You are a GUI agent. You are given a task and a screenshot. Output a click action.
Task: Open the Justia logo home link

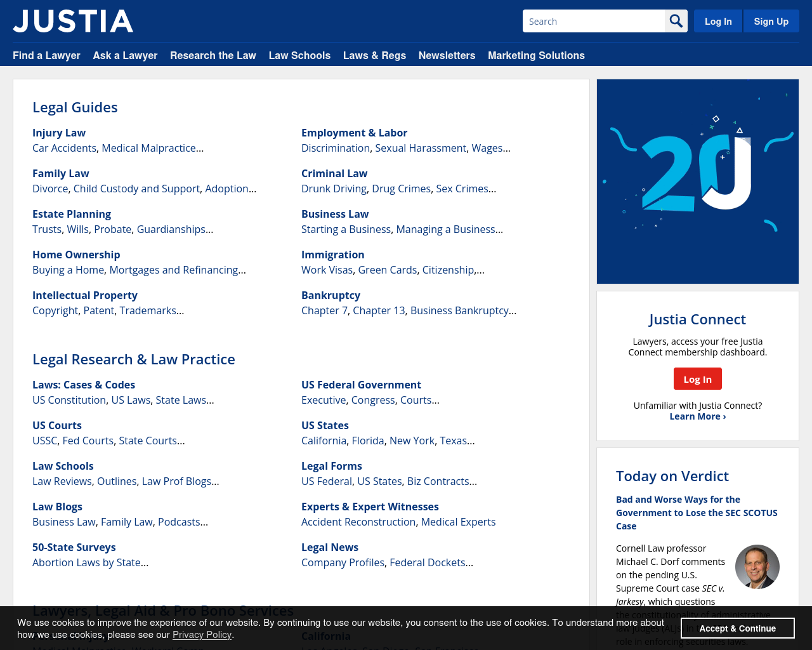(73, 21)
